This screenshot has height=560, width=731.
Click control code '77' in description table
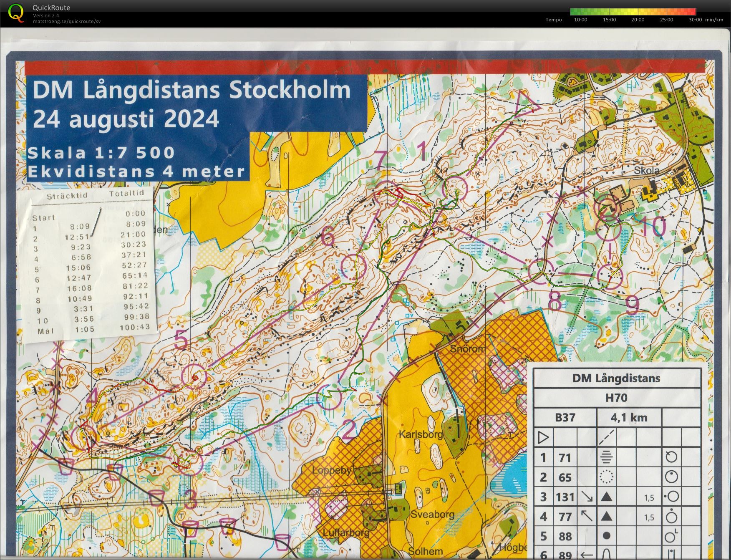coord(565,517)
